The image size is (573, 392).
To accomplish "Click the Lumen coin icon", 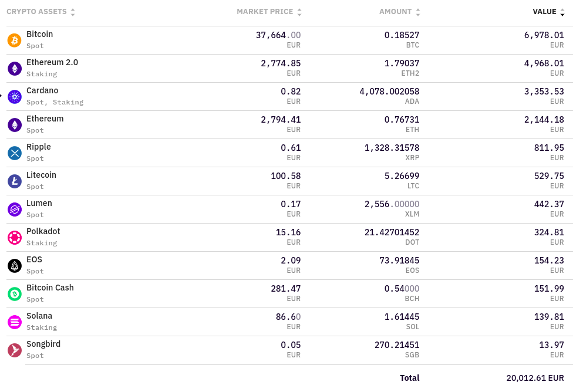I will [15, 209].
